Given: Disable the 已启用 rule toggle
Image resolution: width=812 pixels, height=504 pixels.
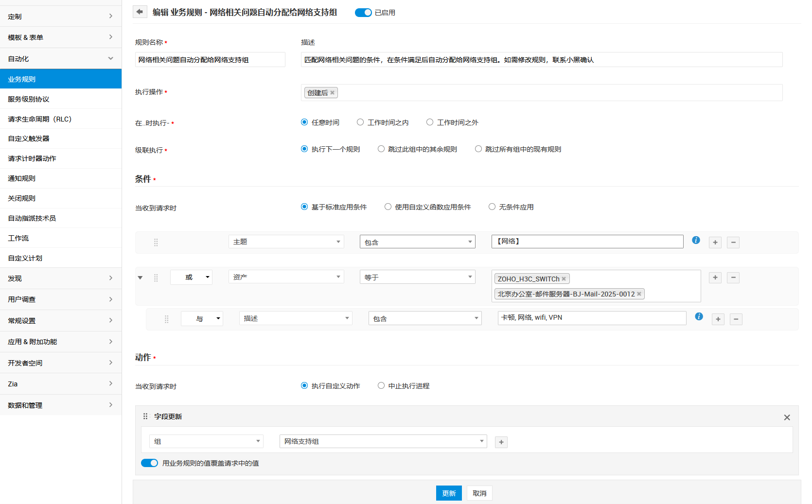Looking at the screenshot, I should [x=363, y=12].
